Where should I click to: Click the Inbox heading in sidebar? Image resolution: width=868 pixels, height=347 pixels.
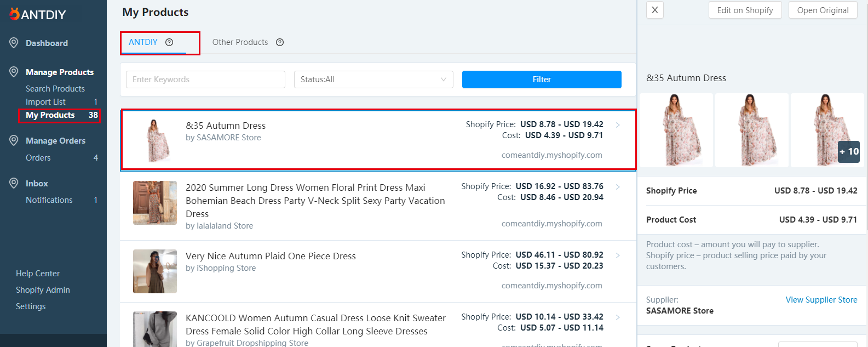pyautogui.click(x=37, y=184)
